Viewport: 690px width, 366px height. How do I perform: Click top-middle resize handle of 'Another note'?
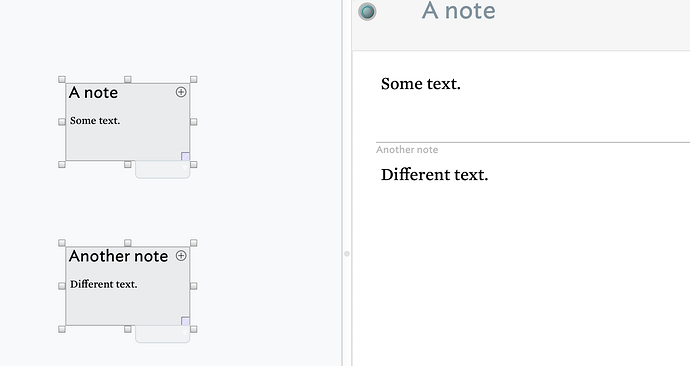(128, 243)
